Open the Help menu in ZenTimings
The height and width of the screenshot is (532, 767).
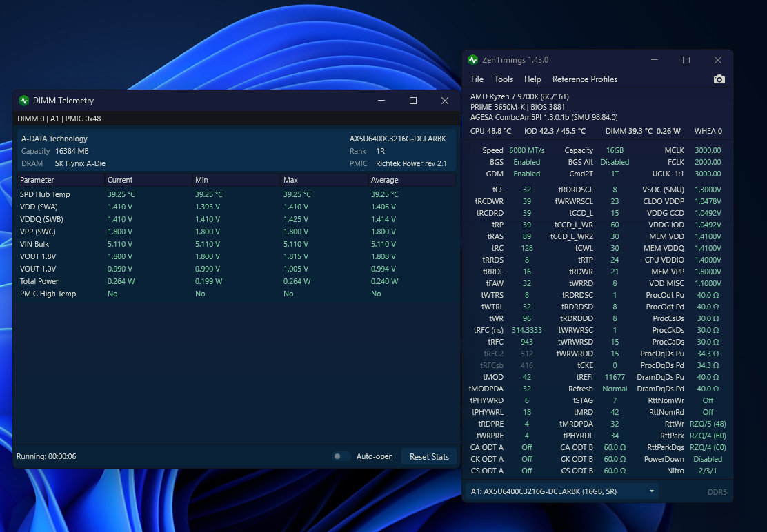coord(532,79)
